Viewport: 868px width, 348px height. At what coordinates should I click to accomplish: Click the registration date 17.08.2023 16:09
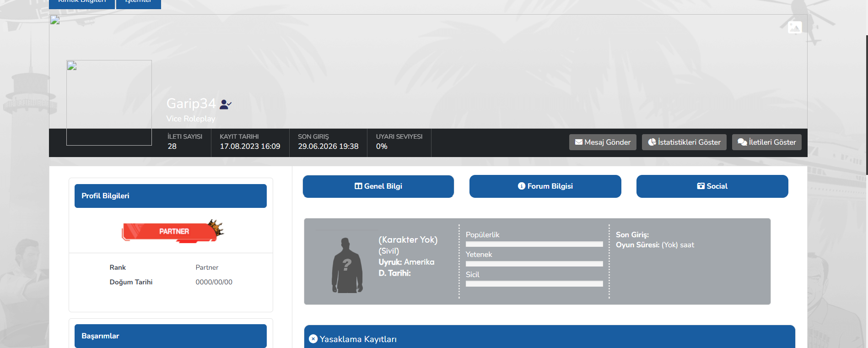pos(250,147)
